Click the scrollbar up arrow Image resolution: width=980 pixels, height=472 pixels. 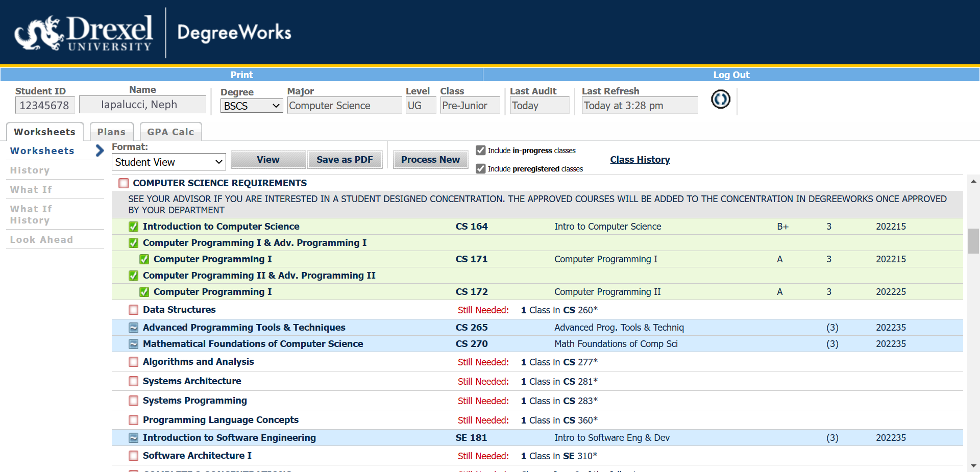click(973, 181)
